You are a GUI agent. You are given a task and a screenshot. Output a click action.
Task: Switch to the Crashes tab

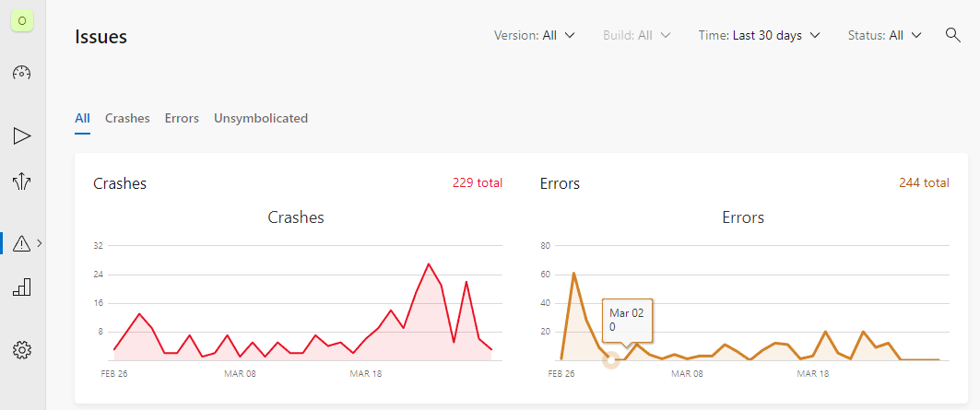click(127, 118)
